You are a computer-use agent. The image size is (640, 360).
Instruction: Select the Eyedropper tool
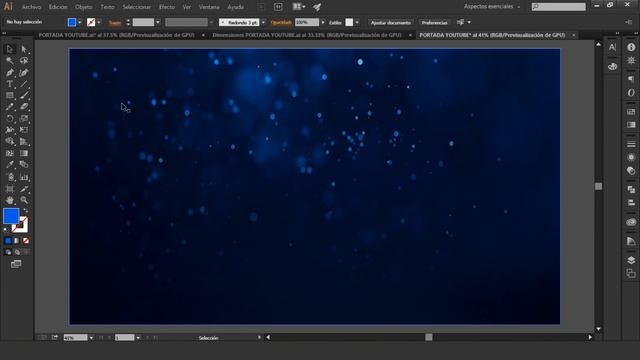point(10,165)
